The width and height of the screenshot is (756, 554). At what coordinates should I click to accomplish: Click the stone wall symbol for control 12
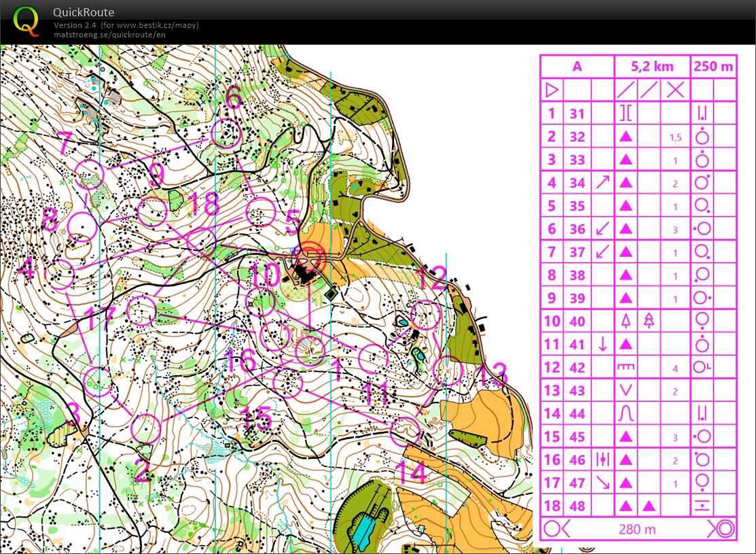coord(626,367)
